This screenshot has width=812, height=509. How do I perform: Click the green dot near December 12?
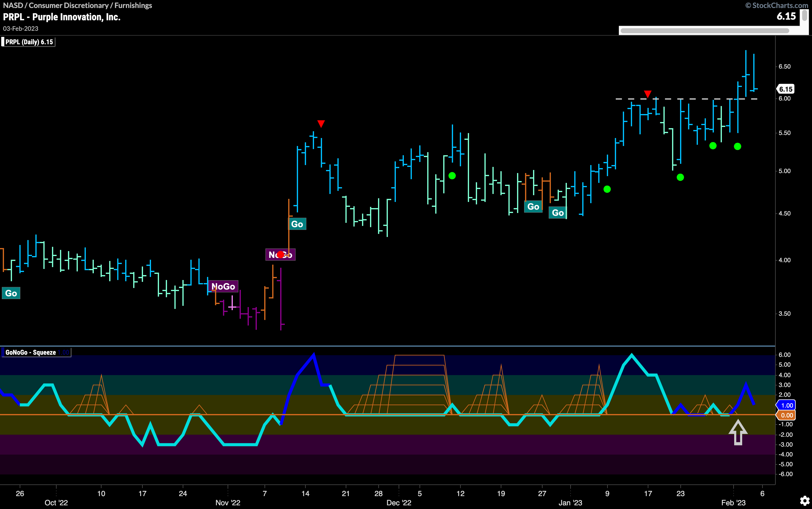(x=452, y=176)
